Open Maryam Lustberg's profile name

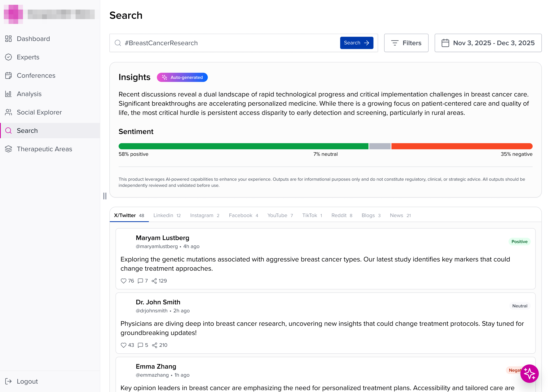click(x=162, y=238)
